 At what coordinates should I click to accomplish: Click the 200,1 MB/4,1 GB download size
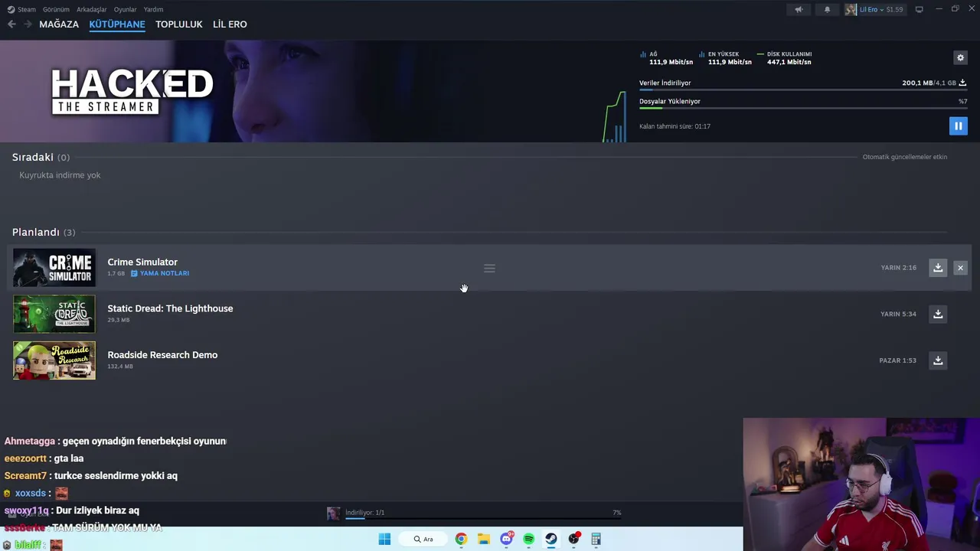pyautogui.click(x=929, y=83)
